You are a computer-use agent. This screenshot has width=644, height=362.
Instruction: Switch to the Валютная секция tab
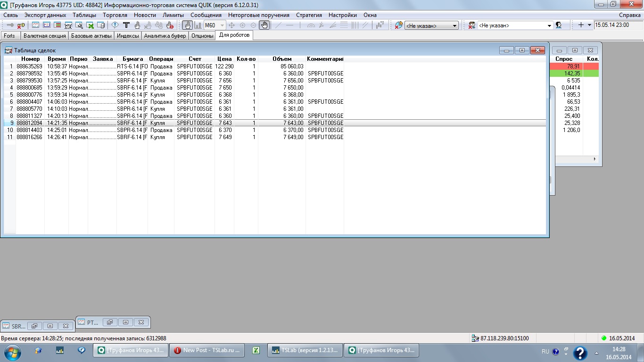click(x=44, y=36)
